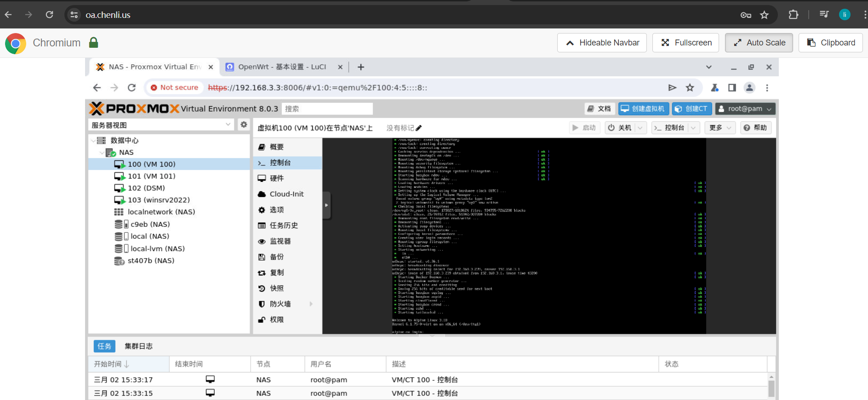The image size is (868, 400).
Task: Select the task row at 15:33:15
Action: (x=428, y=393)
